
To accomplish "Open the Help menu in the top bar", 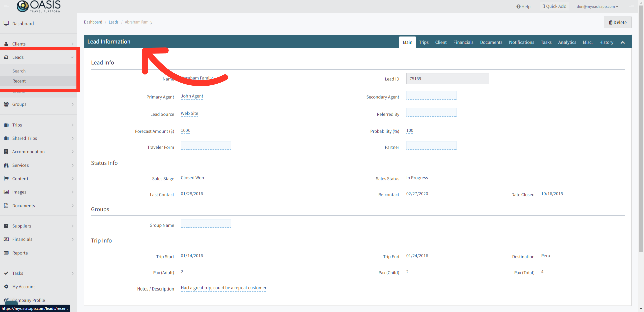I will point(523,6).
